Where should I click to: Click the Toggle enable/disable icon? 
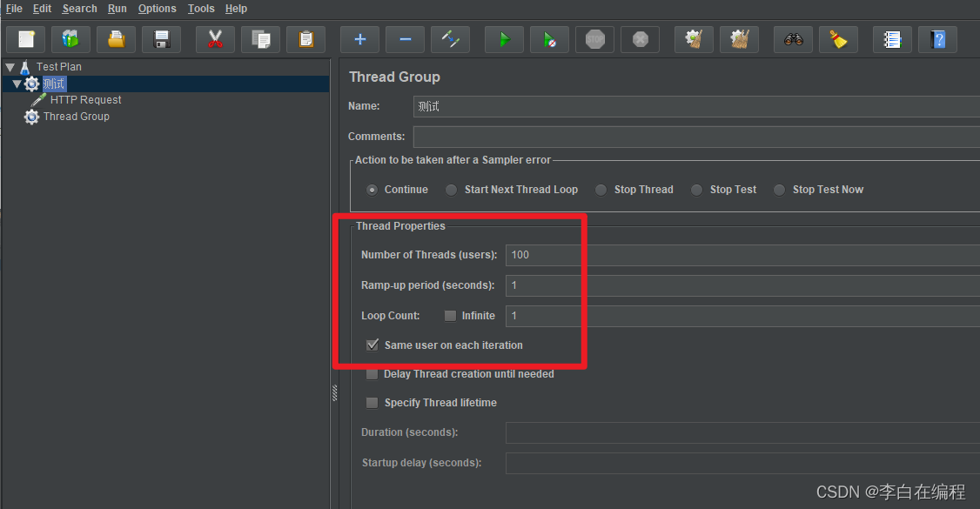coord(450,40)
